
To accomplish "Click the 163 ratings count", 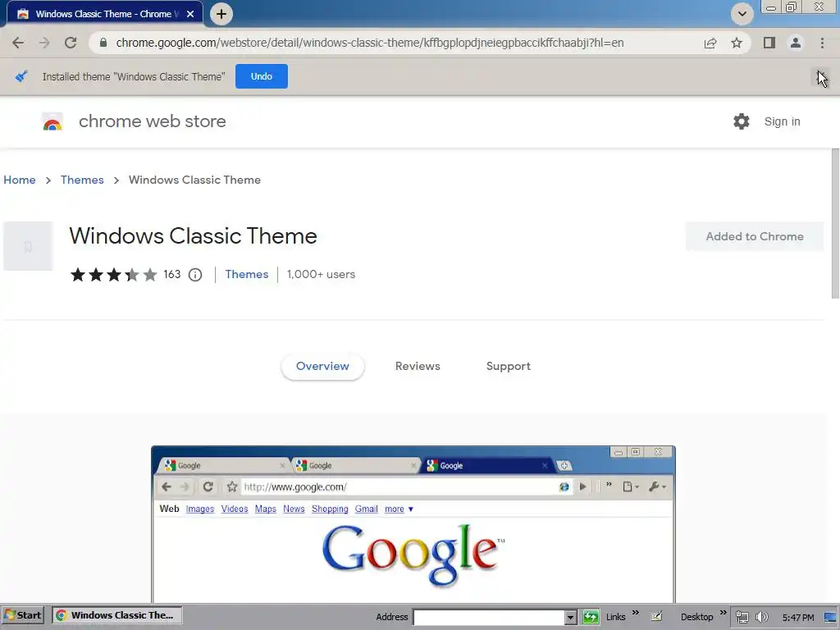I will coord(172,274).
